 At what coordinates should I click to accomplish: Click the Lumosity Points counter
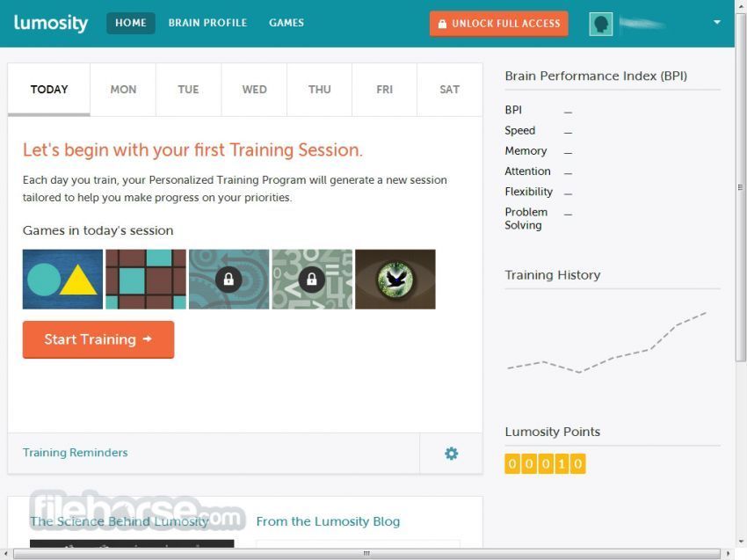(545, 463)
